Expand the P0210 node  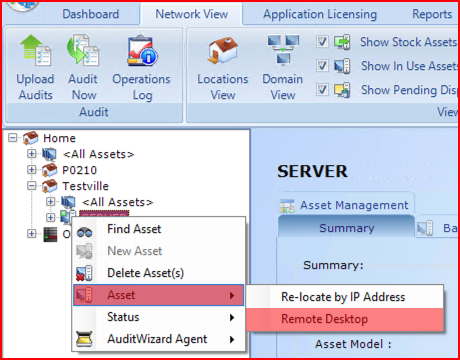tap(31, 170)
